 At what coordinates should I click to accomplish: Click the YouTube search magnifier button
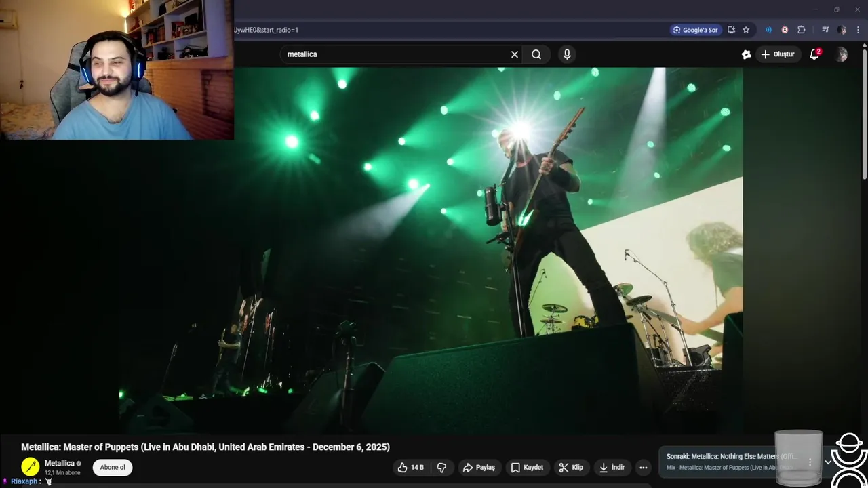536,54
